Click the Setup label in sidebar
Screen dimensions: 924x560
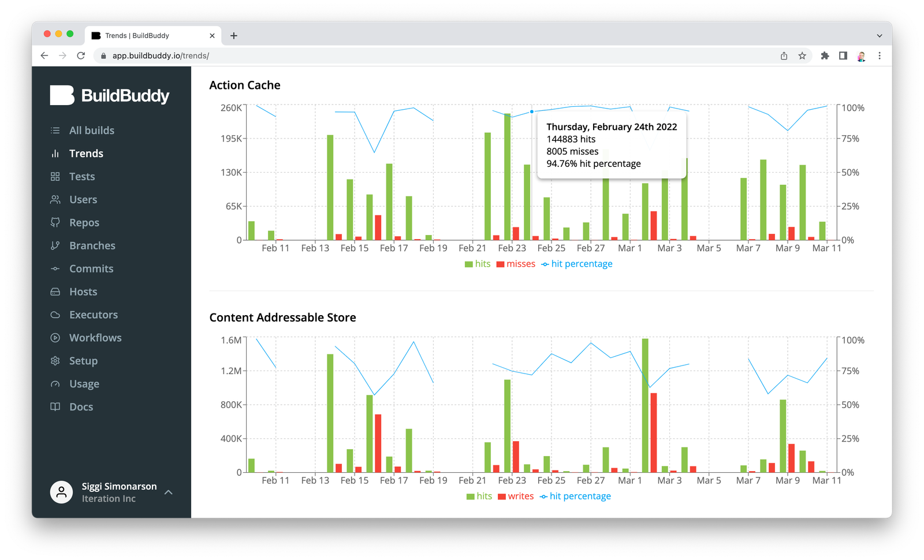point(83,361)
